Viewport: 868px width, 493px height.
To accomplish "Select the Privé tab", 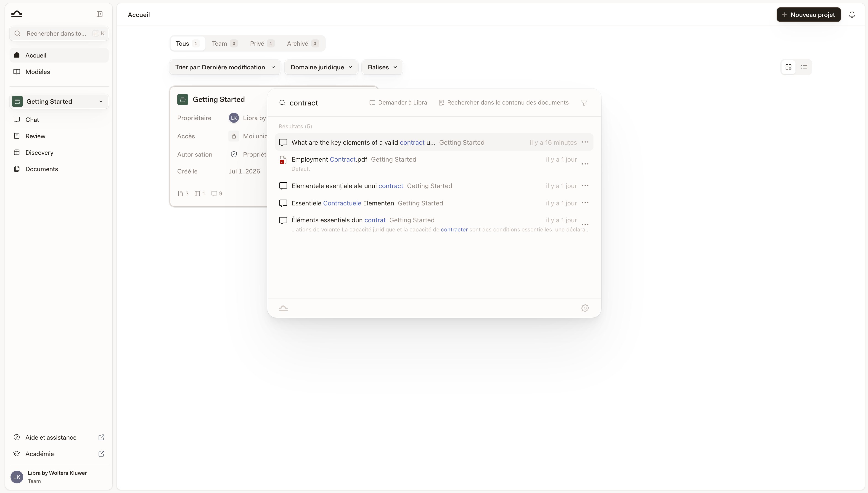I will point(262,43).
